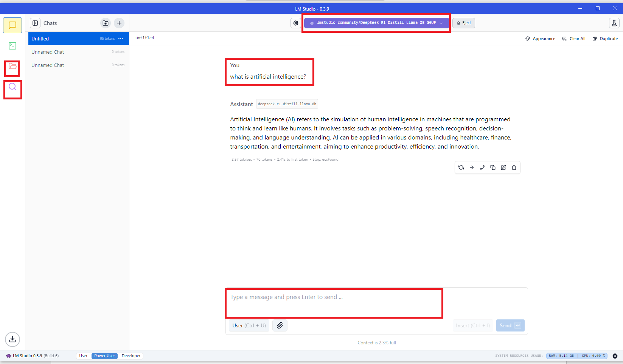Image resolution: width=623 pixels, height=364 pixels.
Task: Open My Models folder icon
Action: pyautogui.click(x=12, y=67)
